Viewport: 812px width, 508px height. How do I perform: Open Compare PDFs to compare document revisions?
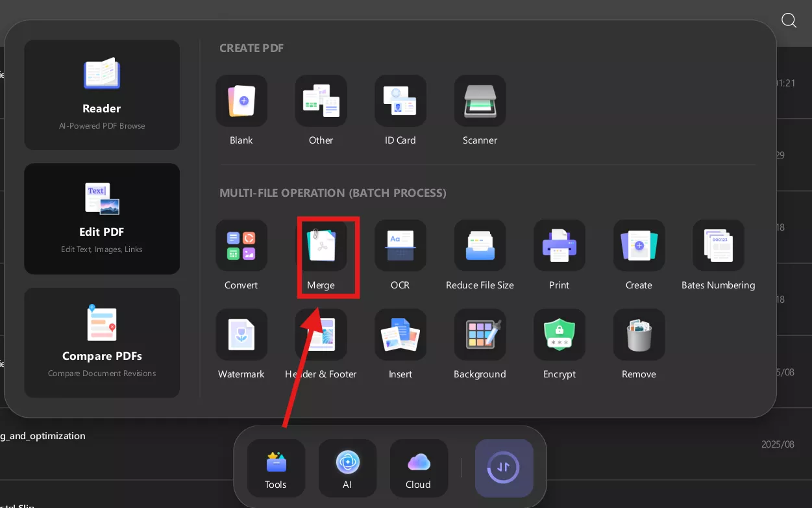tap(102, 342)
